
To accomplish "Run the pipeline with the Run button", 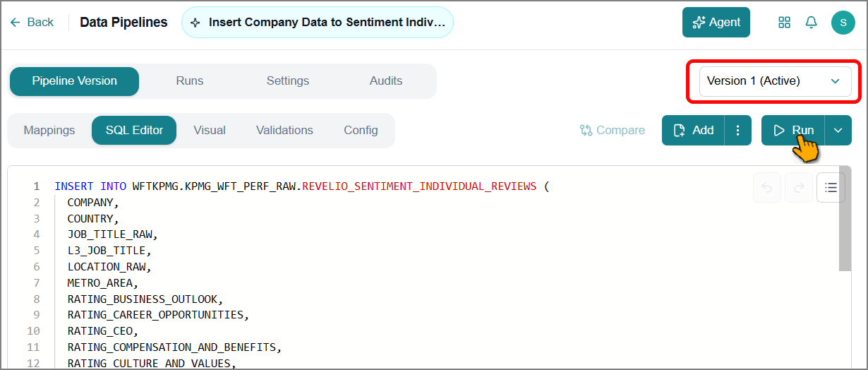I will 792,131.
